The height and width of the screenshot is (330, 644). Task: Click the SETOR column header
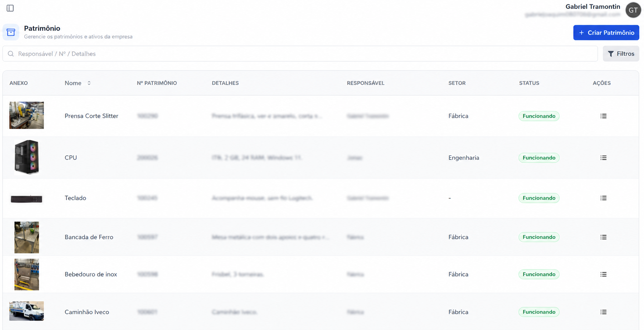coord(457,83)
